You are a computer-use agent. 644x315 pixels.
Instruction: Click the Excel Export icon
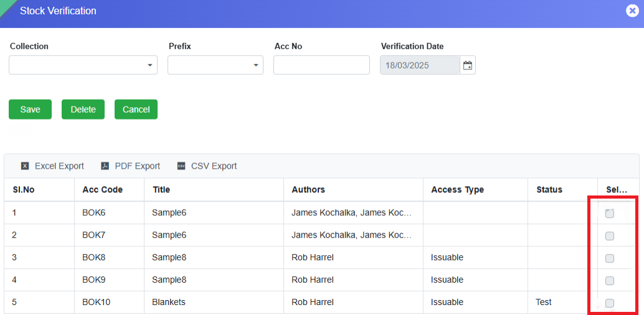(25, 166)
